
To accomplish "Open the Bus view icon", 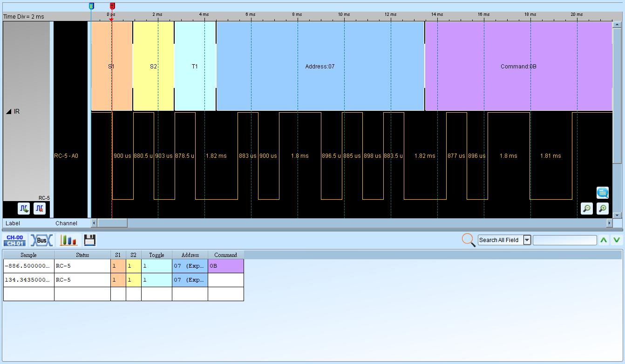I will click(41, 240).
